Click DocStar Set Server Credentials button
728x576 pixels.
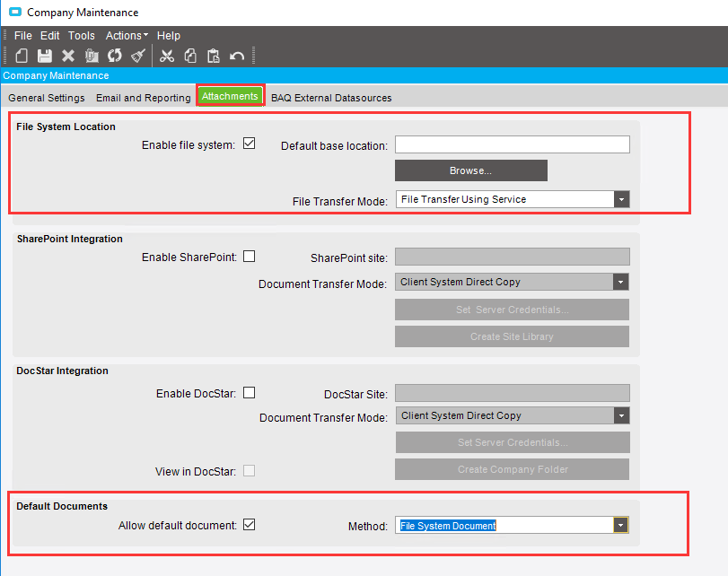point(513,442)
